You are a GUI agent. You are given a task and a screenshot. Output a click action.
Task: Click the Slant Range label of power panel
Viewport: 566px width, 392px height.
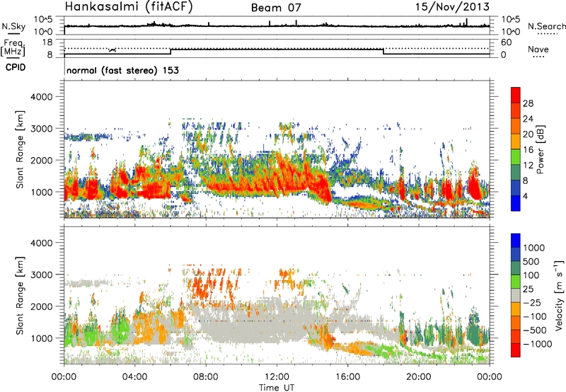[20, 149]
